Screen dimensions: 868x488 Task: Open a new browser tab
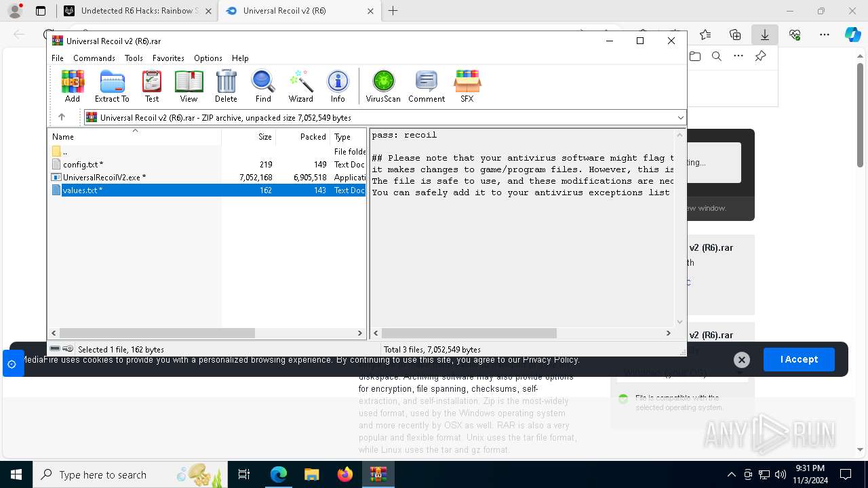(393, 11)
